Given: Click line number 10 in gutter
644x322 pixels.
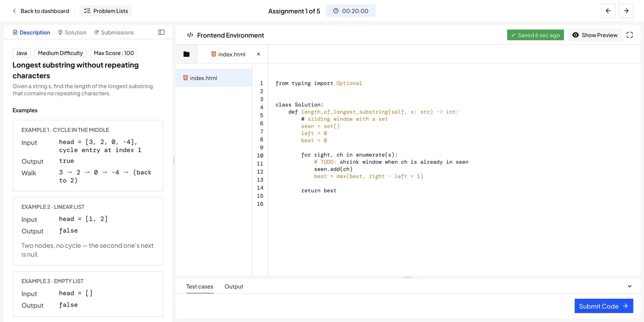Looking at the screenshot, I should 260,155.
